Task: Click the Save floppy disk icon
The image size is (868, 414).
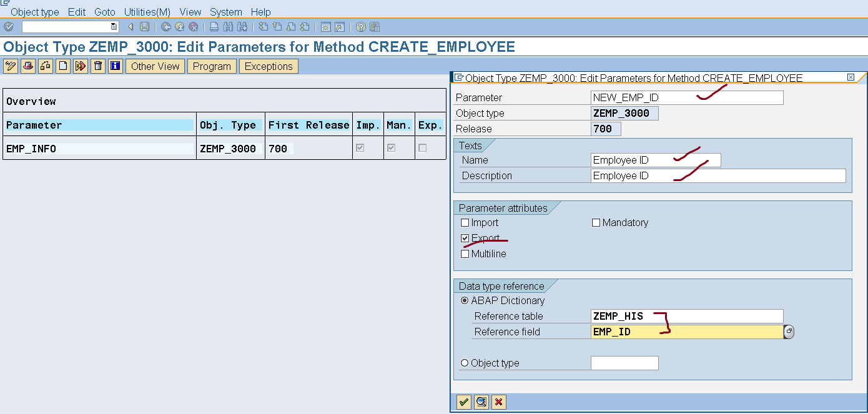Action: coord(145,27)
